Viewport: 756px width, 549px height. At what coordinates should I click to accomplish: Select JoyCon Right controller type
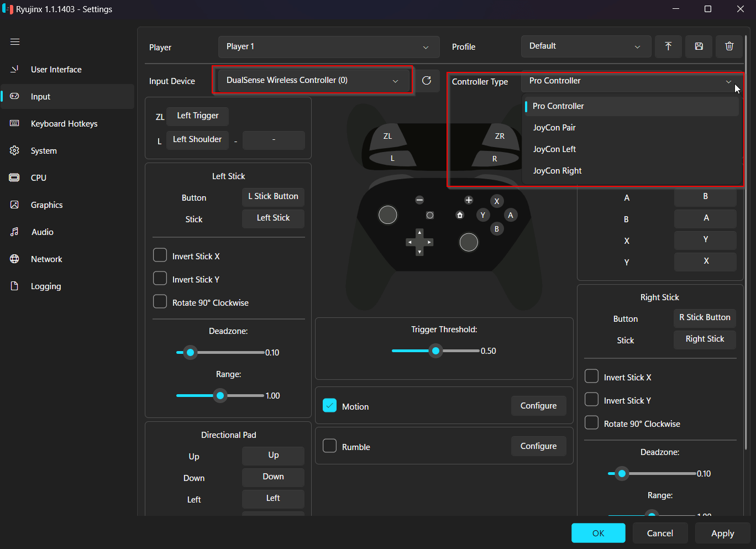[632, 171]
